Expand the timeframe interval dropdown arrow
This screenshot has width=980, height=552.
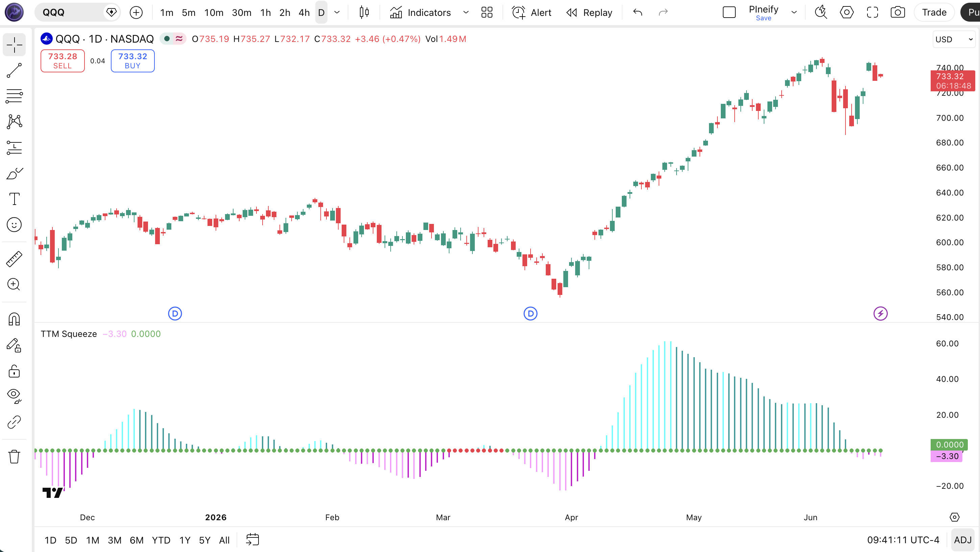click(337, 13)
